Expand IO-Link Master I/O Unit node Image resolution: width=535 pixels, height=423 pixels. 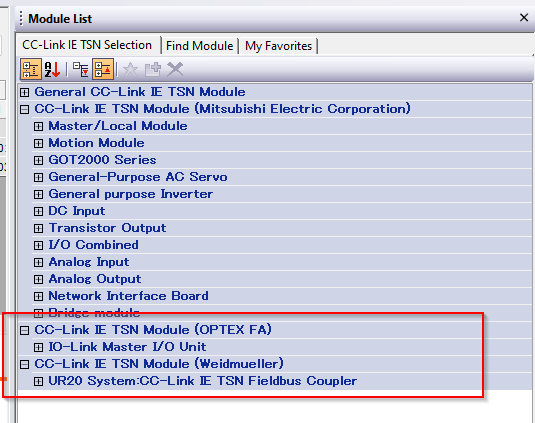38,347
